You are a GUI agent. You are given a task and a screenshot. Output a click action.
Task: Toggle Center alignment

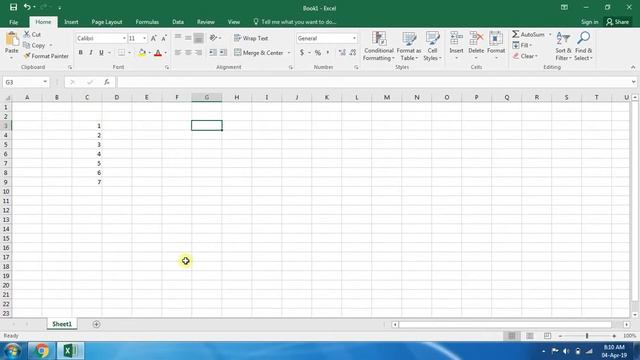[188, 53]
